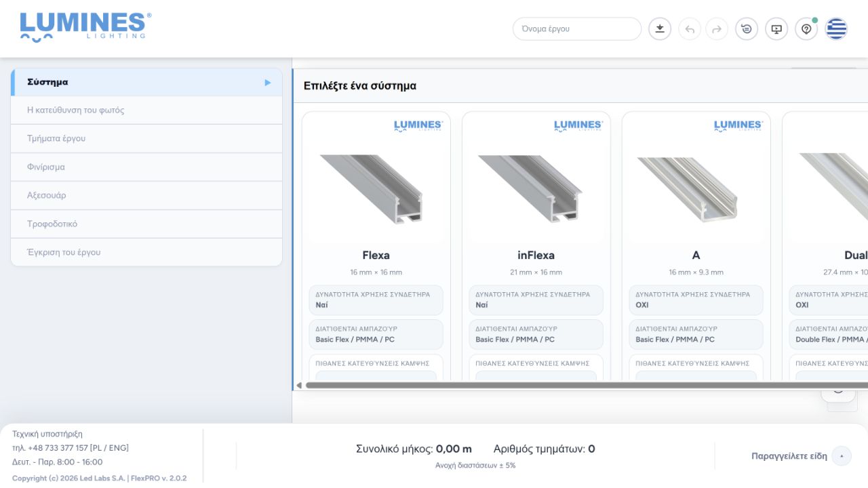This screenshot has height=488, width=868.
Task: Expand the Παραγγείλετε είδη arrow button
Action: pyautogui.click(x=842, y=456)
